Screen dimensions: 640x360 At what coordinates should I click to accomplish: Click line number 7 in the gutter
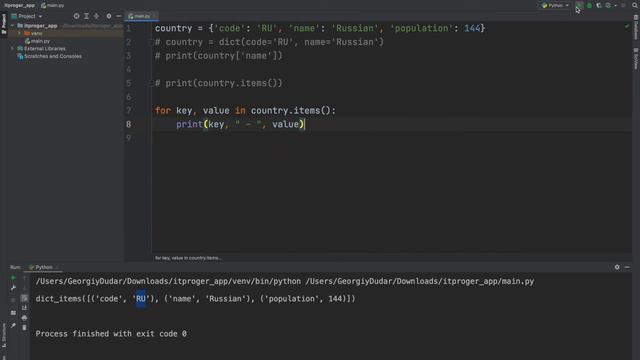click(129, 111)
